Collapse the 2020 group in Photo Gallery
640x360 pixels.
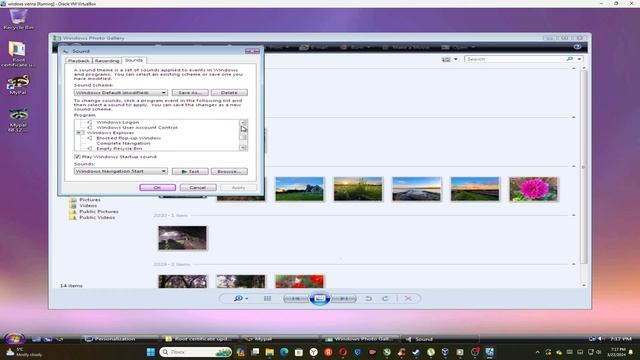(x=573, y=215)
